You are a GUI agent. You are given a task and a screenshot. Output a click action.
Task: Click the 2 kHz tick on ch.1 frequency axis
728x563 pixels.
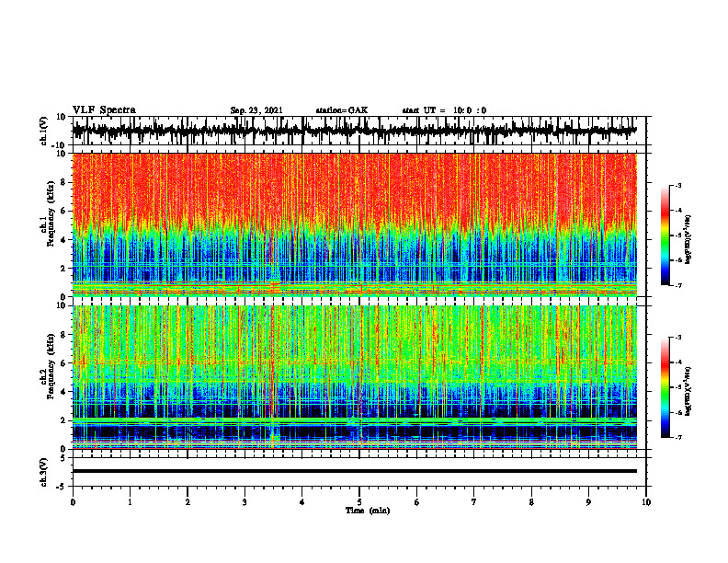63,269
